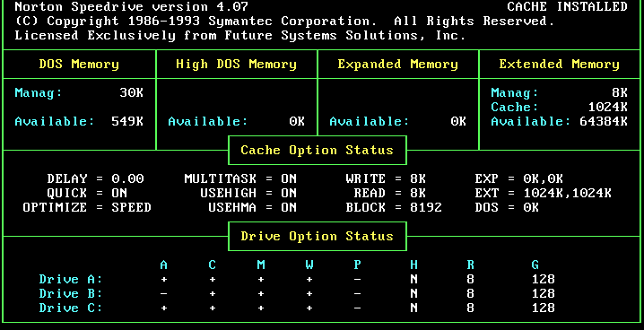The width and height of the screenshot is (644, 330).
Task: Click the '-' in Drive A's P column
Action: click(357, 280)
